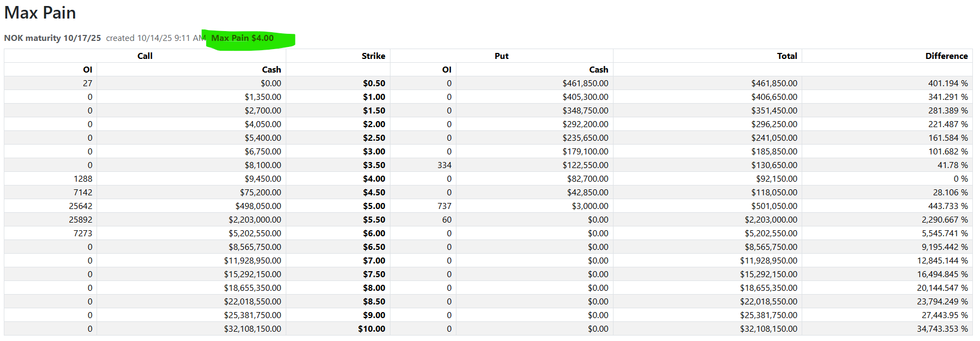The height and width of the screenshot is (341, 980).
Task: Click the Total column header
Action: 786,56
